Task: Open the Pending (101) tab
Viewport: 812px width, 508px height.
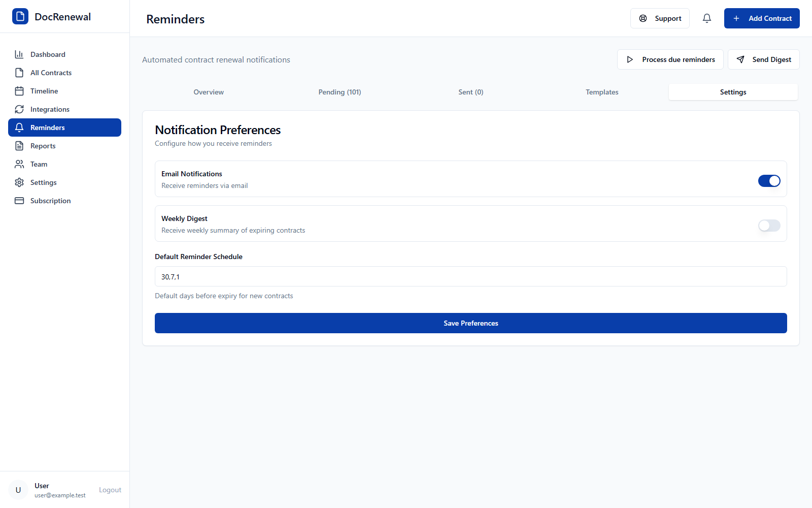Action: click(x=340, y=92)
